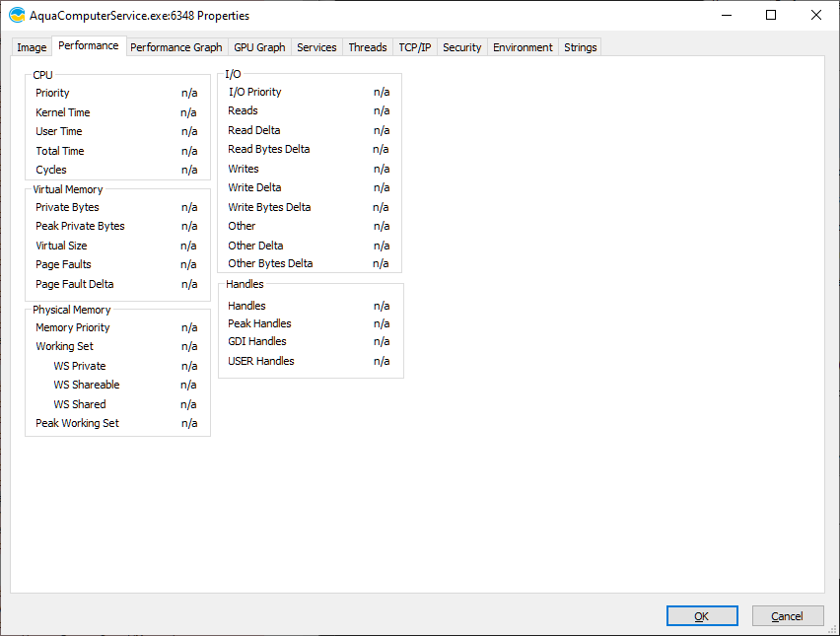Click the Write Delta label
The image size is (840, 636).
point(255,187)
